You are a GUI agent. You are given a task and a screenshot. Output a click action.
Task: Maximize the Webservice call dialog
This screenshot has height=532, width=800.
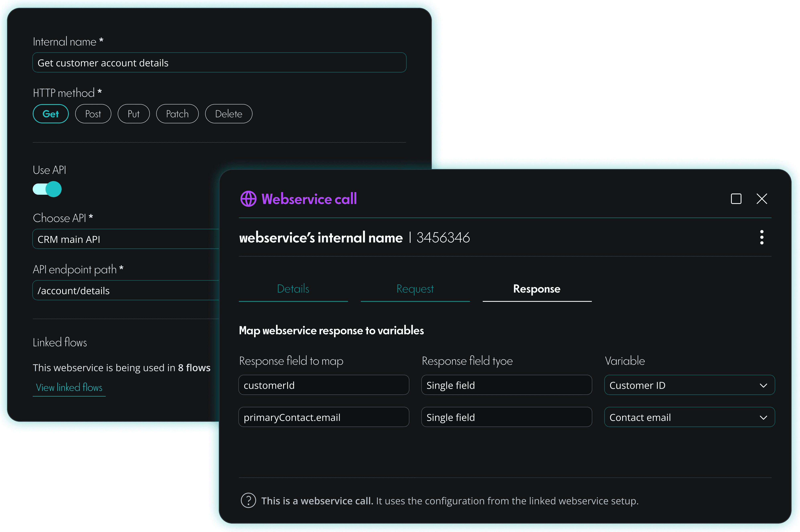736,199
